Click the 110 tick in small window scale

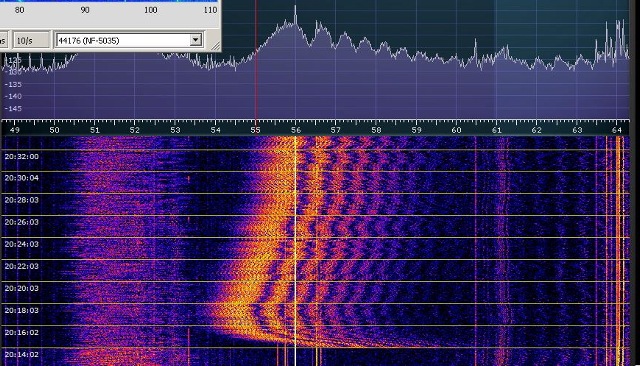click(210, 10)
